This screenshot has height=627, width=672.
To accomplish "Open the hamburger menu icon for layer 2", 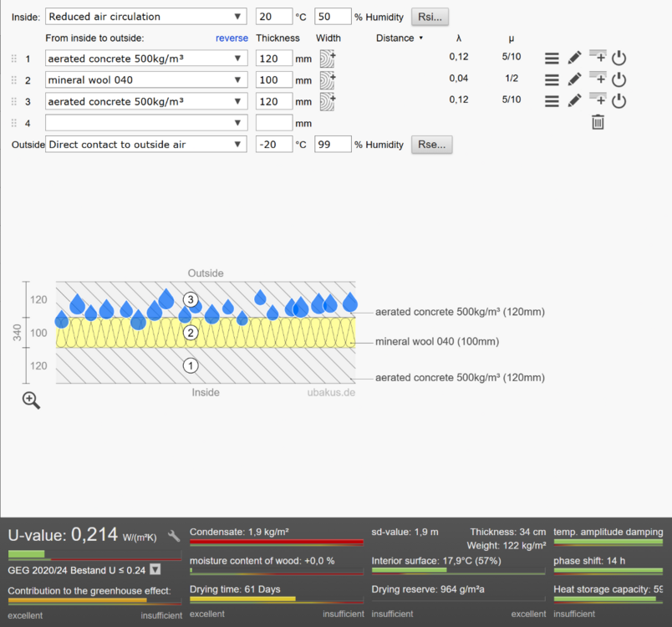I will 552,80.
